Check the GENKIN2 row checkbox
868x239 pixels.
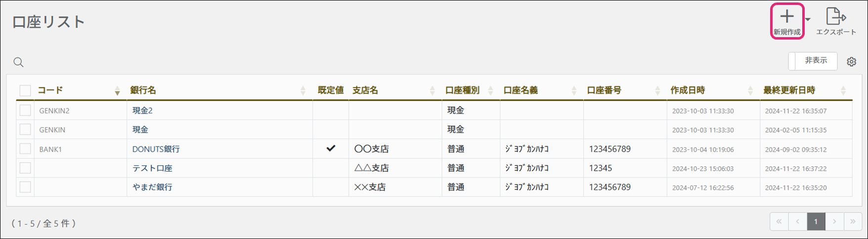tap(25, 110)
